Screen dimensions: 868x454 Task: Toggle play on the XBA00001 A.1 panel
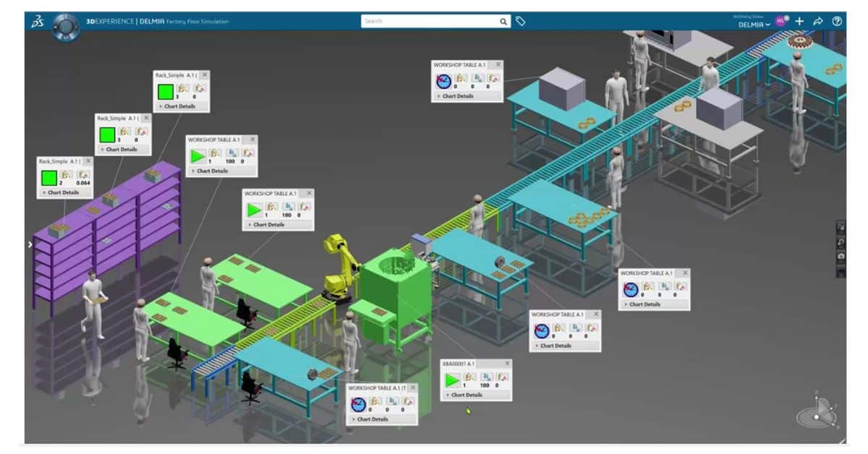[x=452, y=377]
